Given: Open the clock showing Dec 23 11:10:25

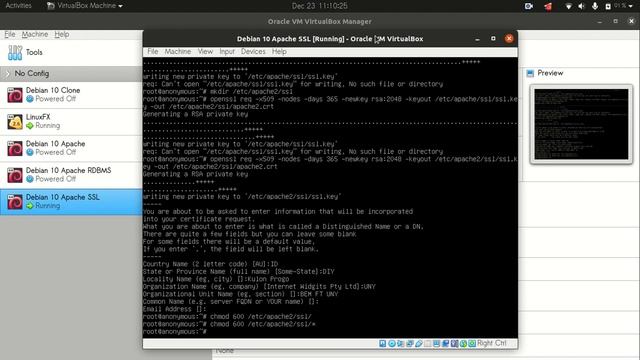Looking at the screenshot, I should 320,6.
